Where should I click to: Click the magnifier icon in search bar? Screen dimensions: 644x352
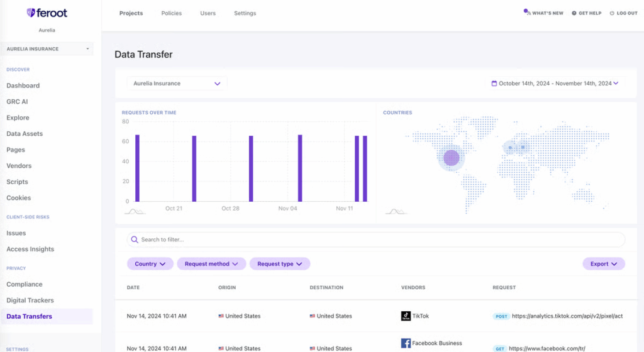coord(135,239)
